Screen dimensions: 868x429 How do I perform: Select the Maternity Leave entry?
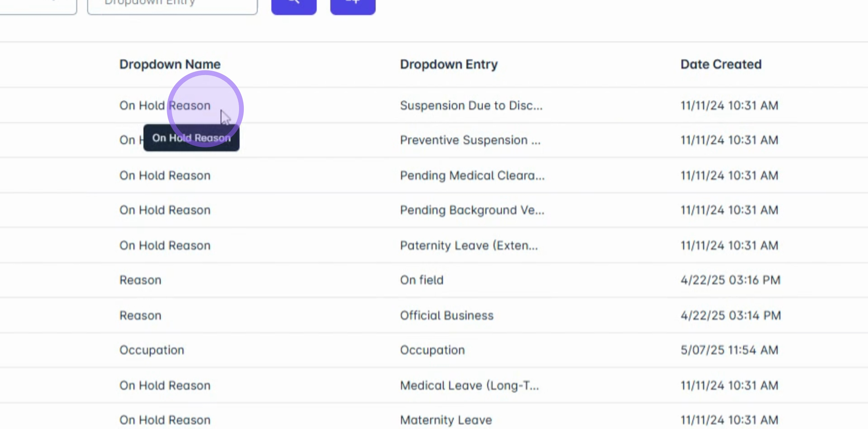point(446,420)
